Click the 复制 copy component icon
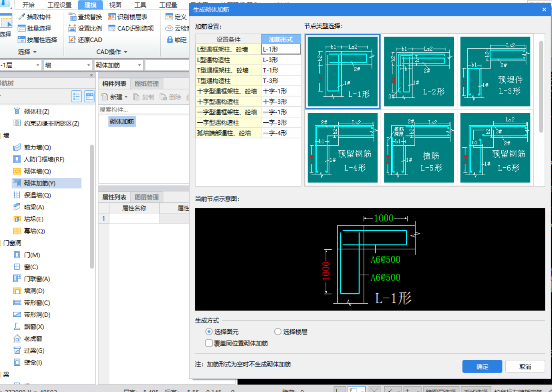Image resolution: width=552 pixels, height=392 pixels. tap(137, 97)
